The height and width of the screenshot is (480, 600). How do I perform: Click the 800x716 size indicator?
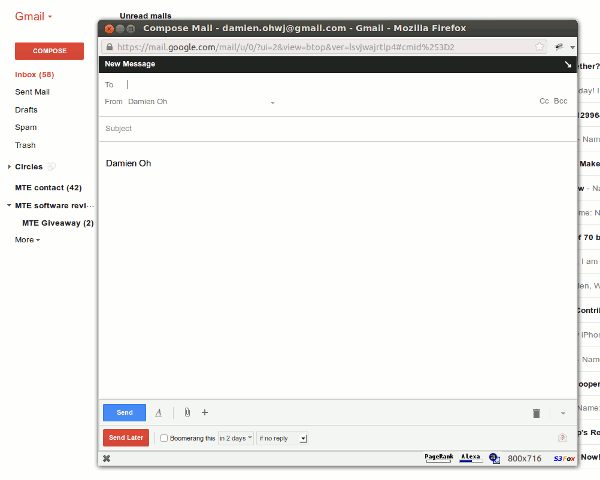click(x=524, y=459)
